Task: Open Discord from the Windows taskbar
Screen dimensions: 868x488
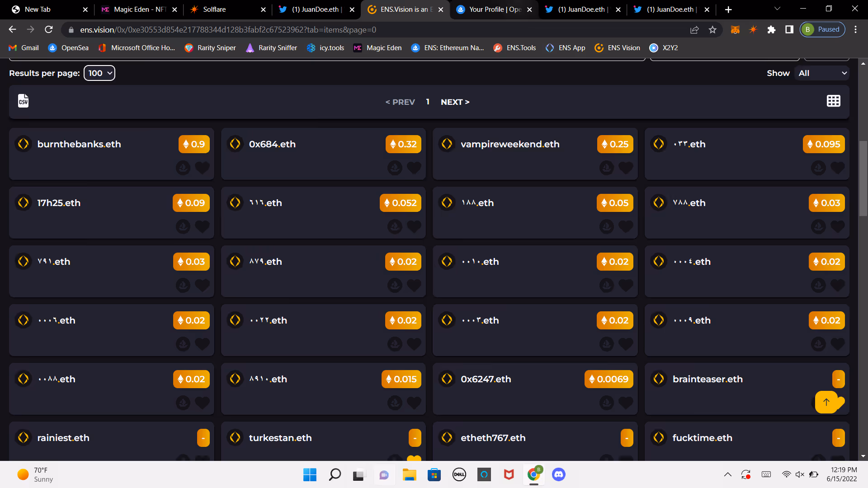Action: 558,474
